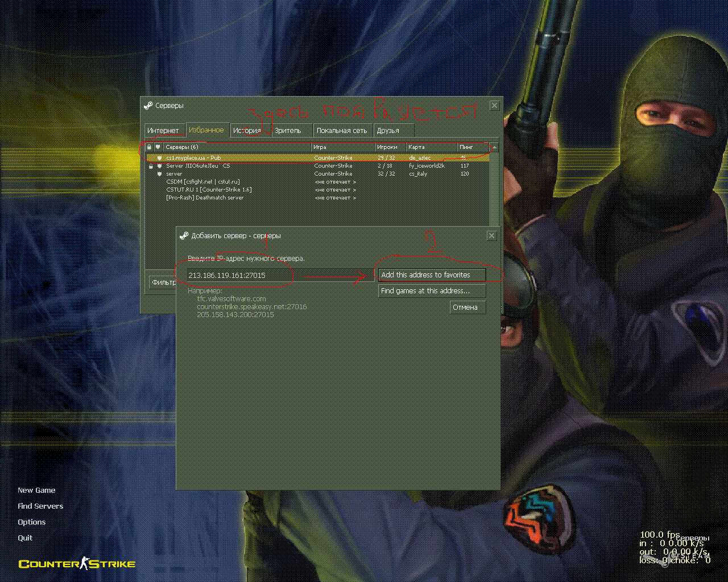Screen dimensions: 728x582
Task: Cancel with the Отмена button
Action: 468,307
